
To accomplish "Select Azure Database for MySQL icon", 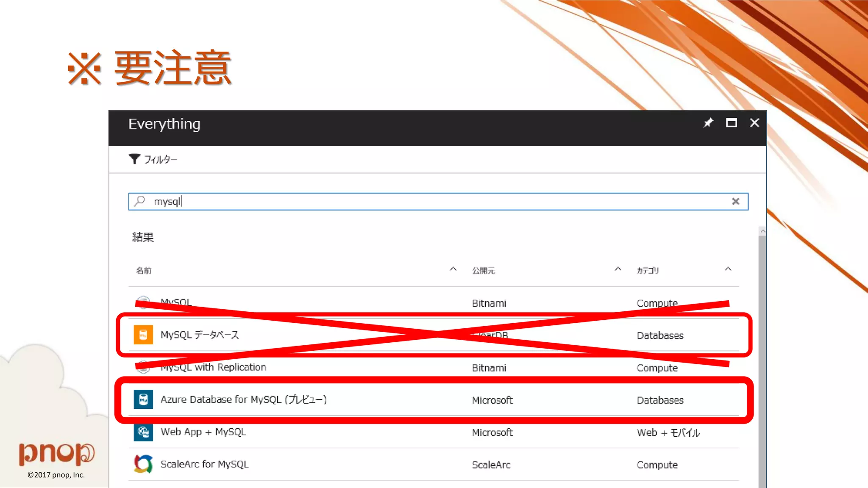I will pos(143,399).
